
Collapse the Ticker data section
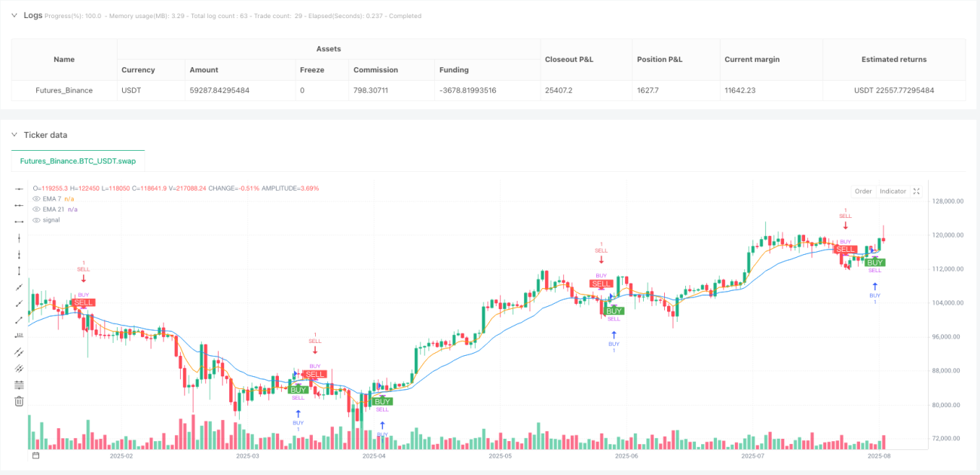point(14,135)
